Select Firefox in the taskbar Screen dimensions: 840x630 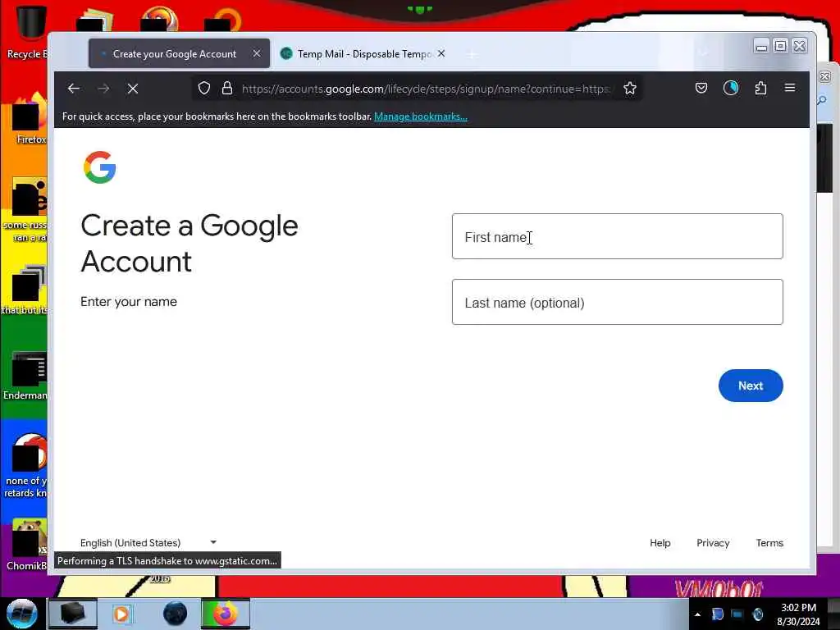tap(225, 614)
